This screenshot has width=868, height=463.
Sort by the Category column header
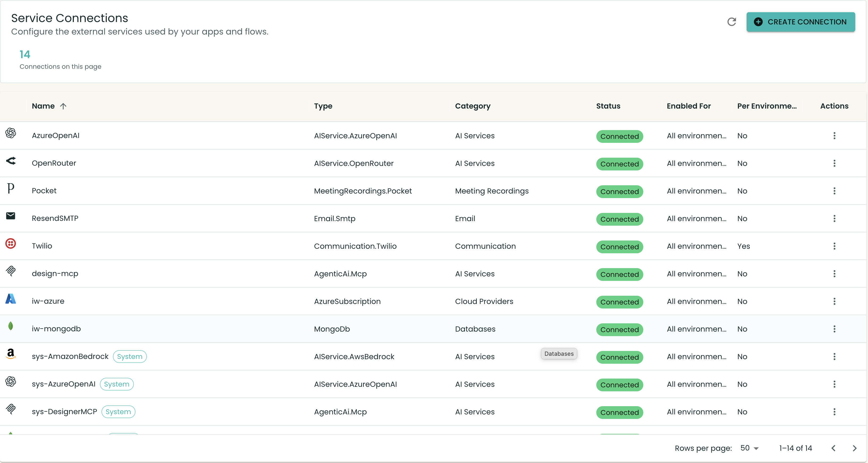click(473, 106)
